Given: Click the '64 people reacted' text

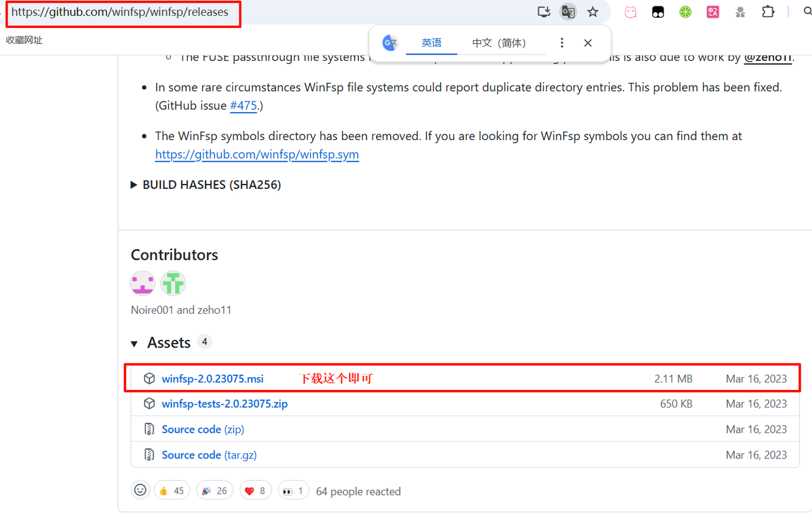Looking at the screenshot, I should coord(358,491).
